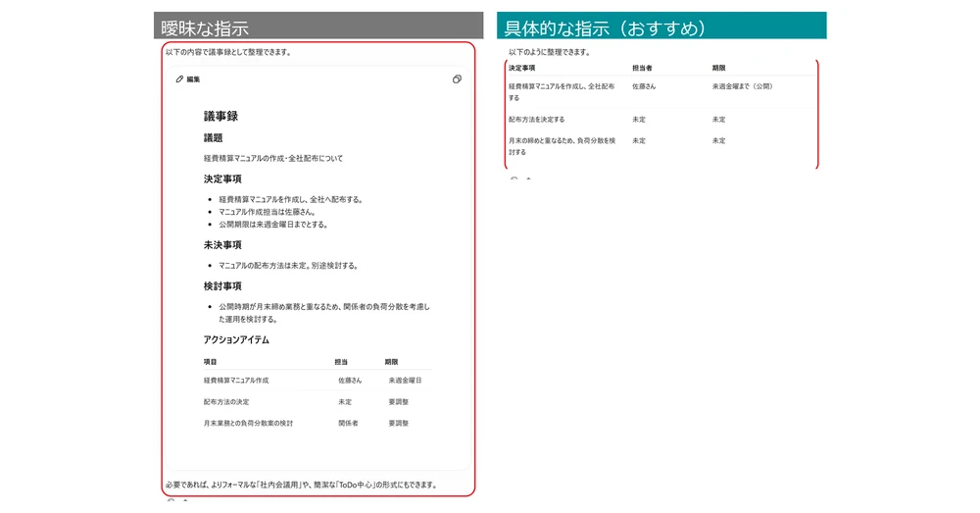Click the 月末業務との負荷分散案の検討 cell
Screen dimensions: 980x513
click(248, 424)
